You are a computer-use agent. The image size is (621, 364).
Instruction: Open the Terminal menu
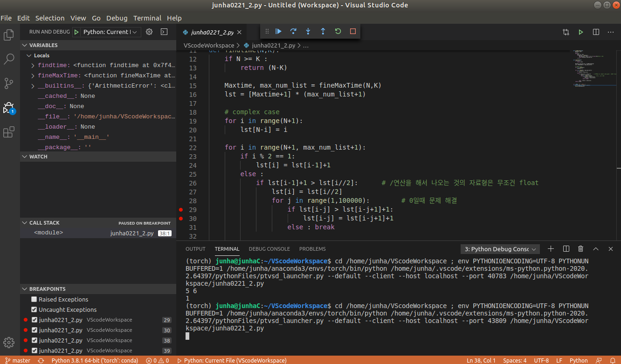(x=147, y=18)
